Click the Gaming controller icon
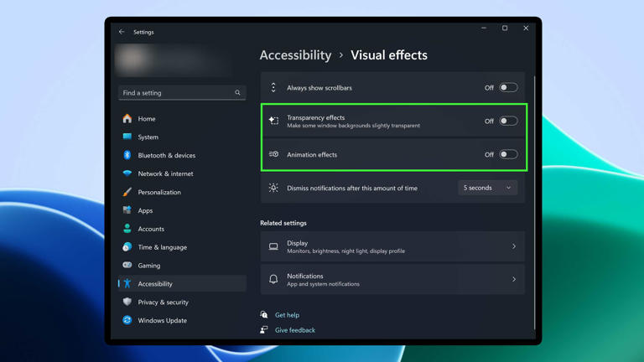The width and height of the screenshot is (644, 362). [127, 265]
